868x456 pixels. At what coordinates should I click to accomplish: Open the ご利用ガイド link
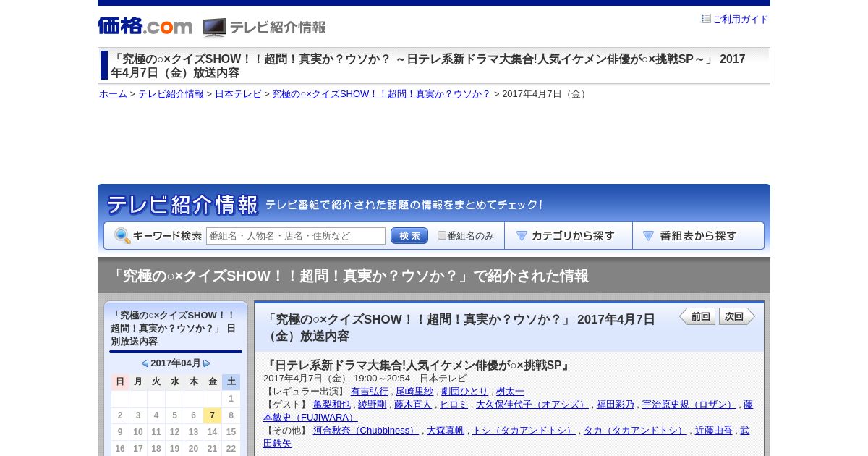pos(741,20)
